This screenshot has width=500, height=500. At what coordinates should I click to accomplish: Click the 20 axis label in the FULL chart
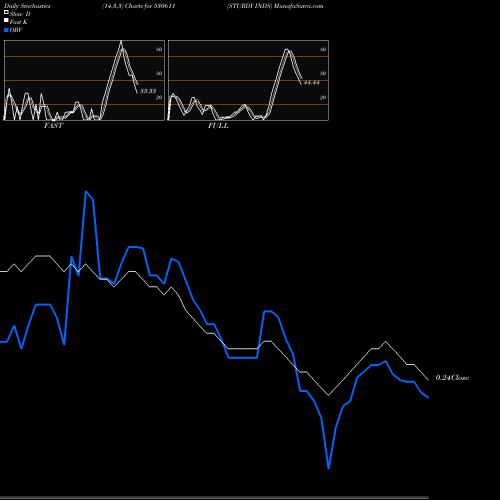coord(323,97)
